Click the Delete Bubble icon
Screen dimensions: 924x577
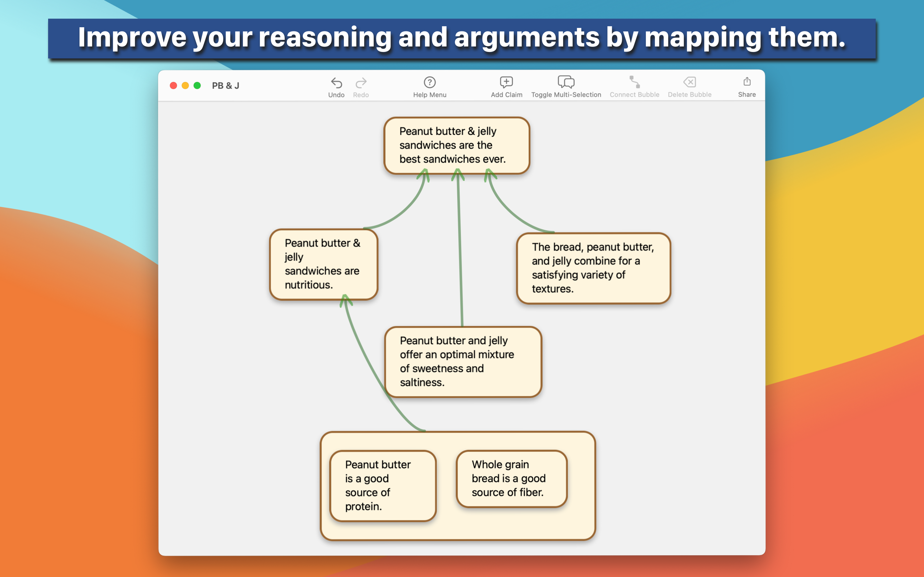pos(689,82)
